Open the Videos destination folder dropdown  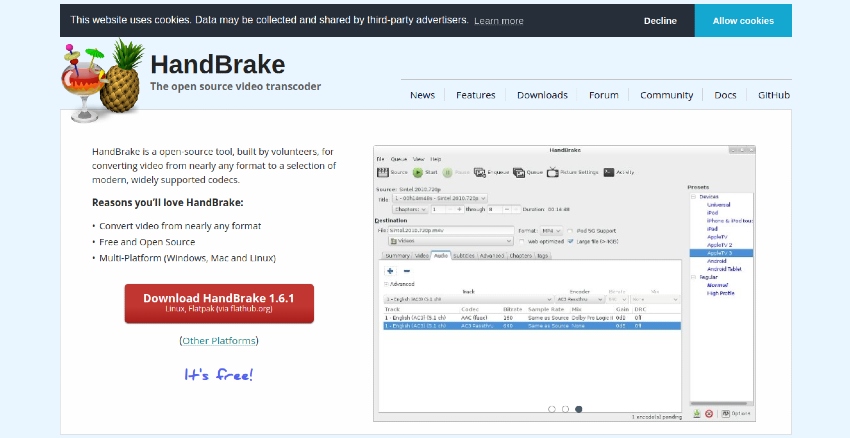click(x=450, y=241)
